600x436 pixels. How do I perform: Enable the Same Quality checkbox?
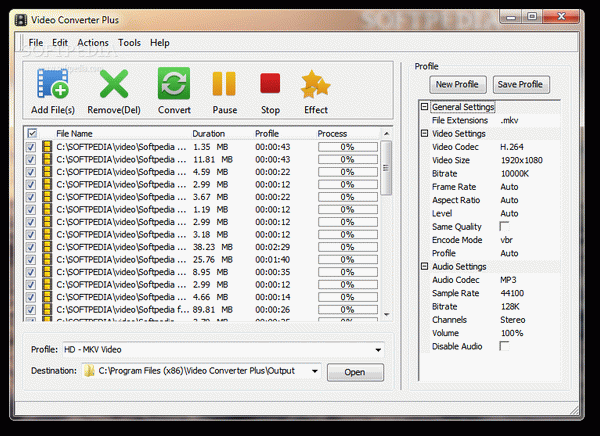[504, 226]
